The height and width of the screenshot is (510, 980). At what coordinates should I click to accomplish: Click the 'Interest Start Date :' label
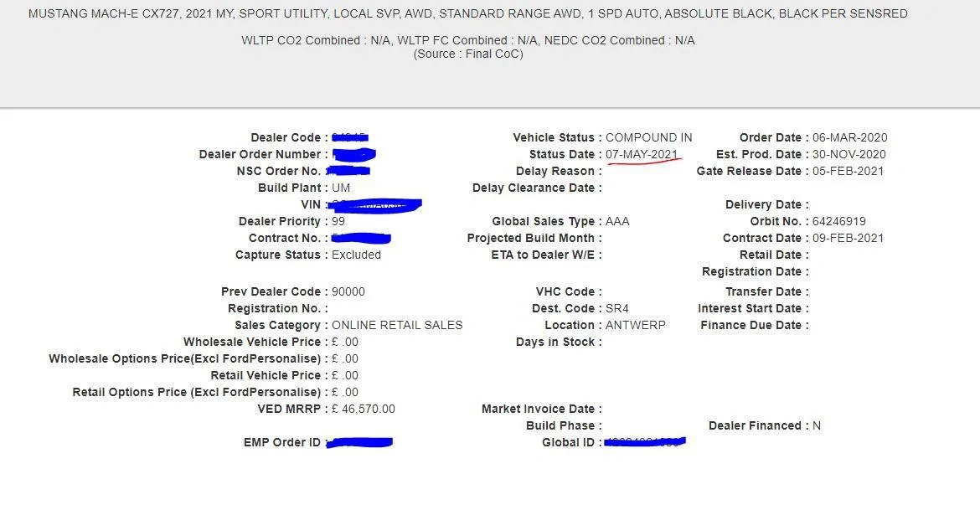754,309
